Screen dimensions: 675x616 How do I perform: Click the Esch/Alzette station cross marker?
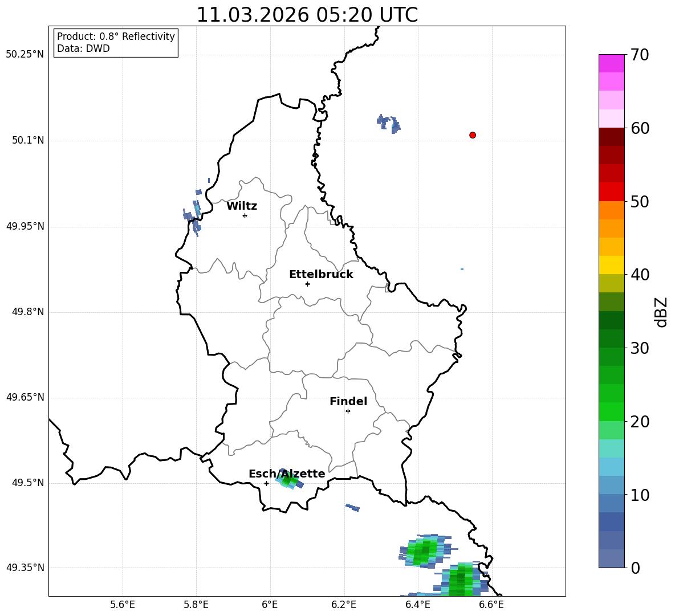pos(266,483)
